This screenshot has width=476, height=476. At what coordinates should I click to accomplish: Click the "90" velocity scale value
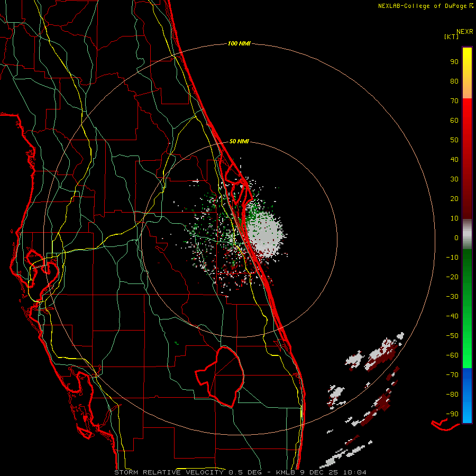tap(454, 62)
